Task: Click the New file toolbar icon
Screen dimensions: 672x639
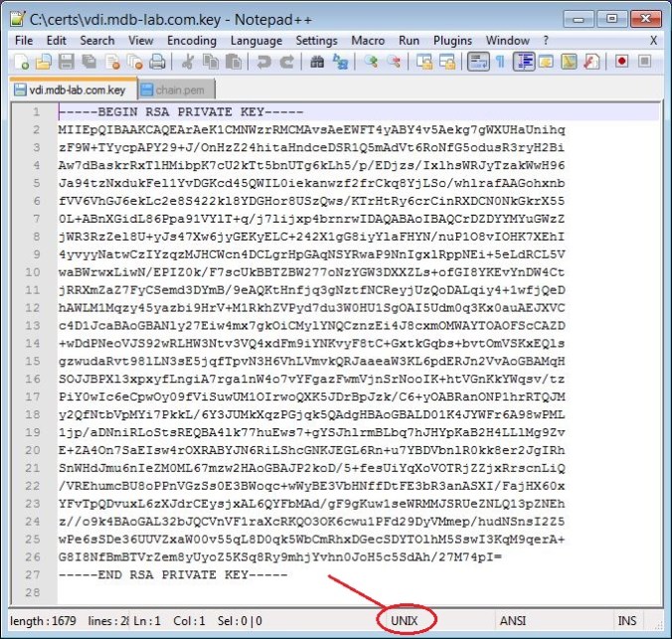Action: pyautogui.click(x=21, y=62)
